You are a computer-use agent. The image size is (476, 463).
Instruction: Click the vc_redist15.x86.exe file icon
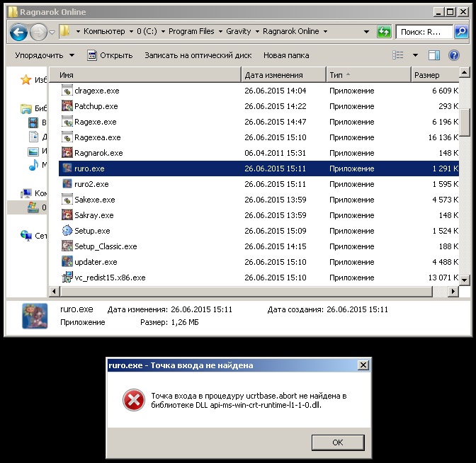(67, 277)
